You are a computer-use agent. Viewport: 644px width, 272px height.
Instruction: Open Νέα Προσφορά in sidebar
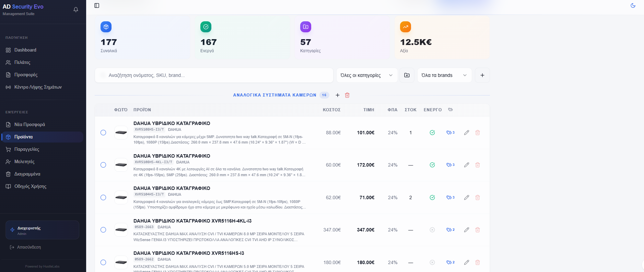point(42,125)
